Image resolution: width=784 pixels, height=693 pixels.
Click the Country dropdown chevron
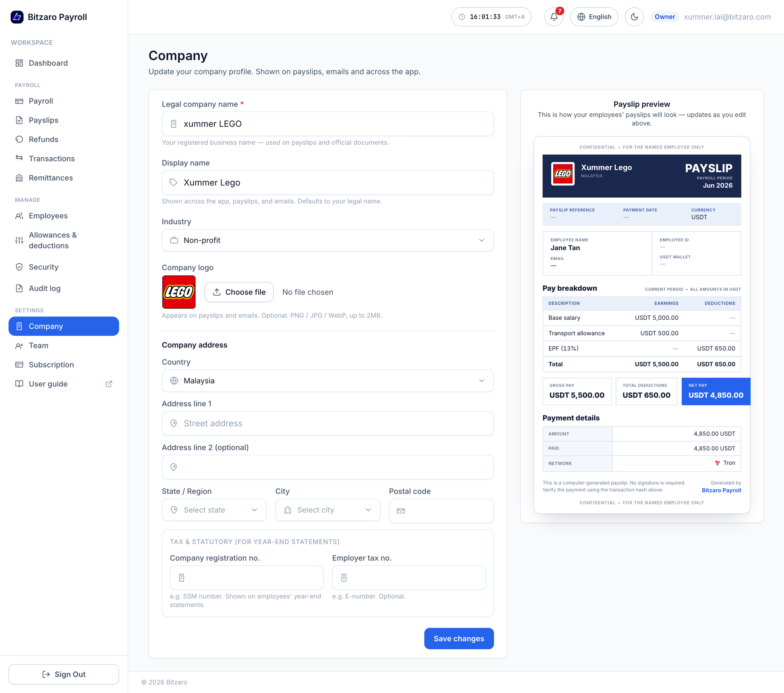click(481, 381)
